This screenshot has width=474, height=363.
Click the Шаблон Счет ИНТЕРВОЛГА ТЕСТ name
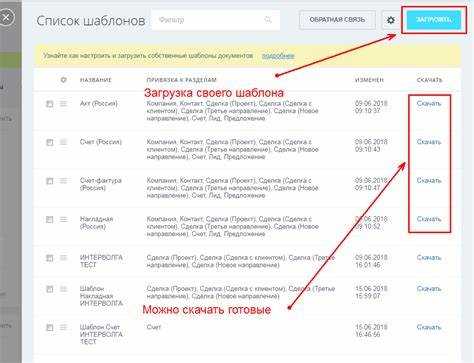tap(101, 334)
